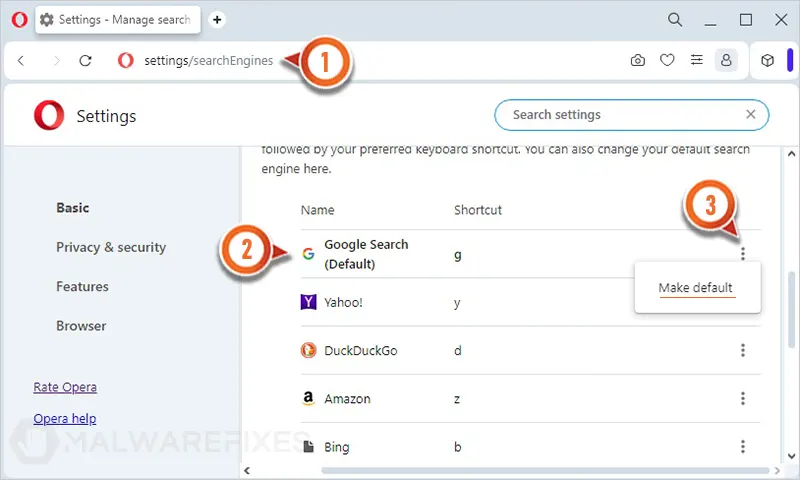
Task: Follow the Opera help link
Action: point(65,419)
